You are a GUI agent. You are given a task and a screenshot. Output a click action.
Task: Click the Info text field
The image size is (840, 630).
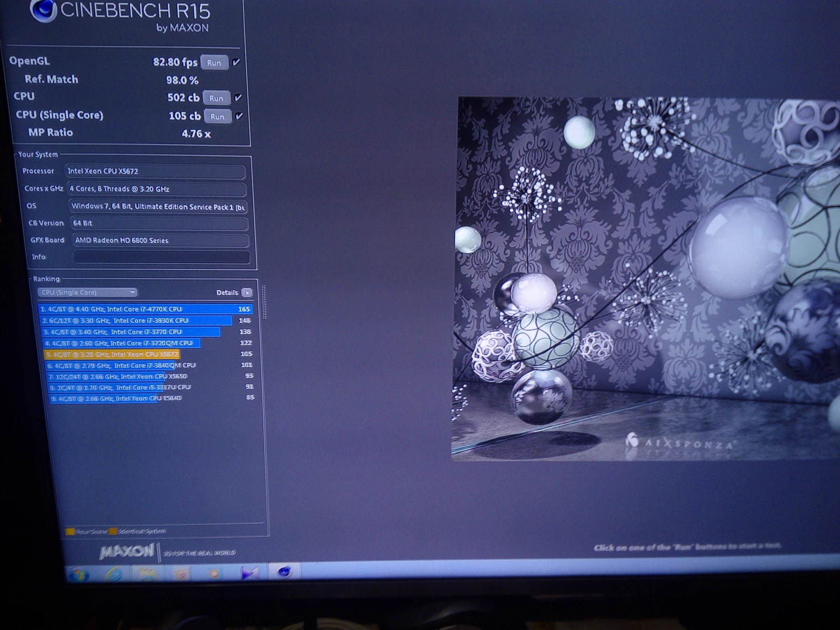[x=161, y=257]
